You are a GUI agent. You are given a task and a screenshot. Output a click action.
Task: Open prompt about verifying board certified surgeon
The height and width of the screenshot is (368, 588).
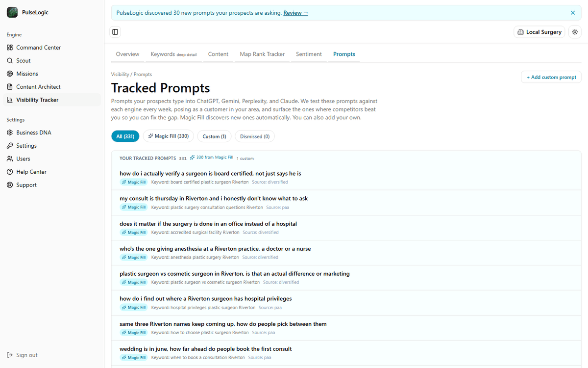[346, 178]
